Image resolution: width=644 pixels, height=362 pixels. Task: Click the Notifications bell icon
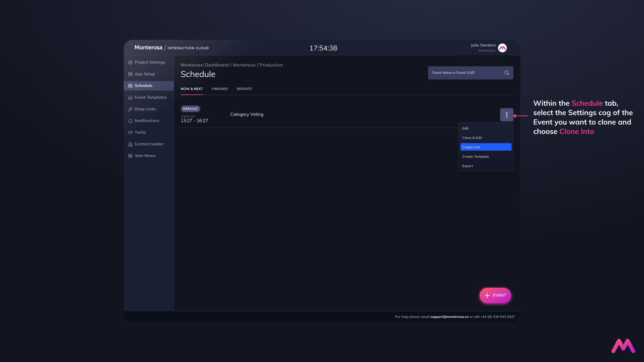click(x=130, y=121)
